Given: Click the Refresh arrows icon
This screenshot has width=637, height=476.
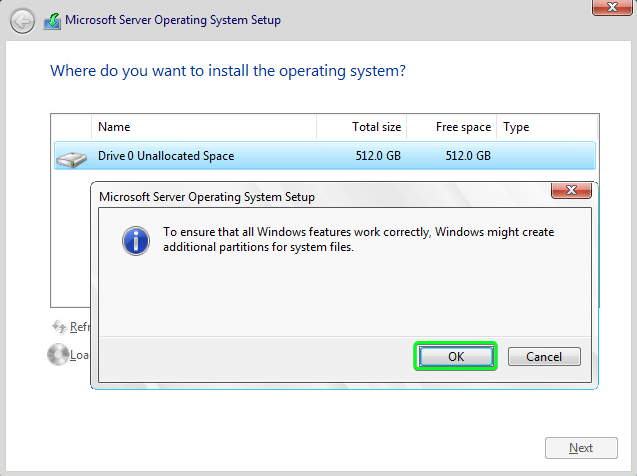Looking at the screenshot, I should click(59, 327).
